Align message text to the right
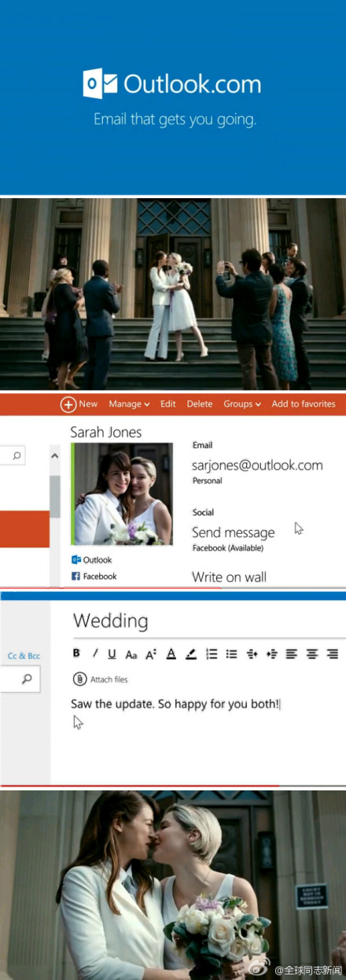The width and height of the screenshot is (346, 980). pos(333,653)
